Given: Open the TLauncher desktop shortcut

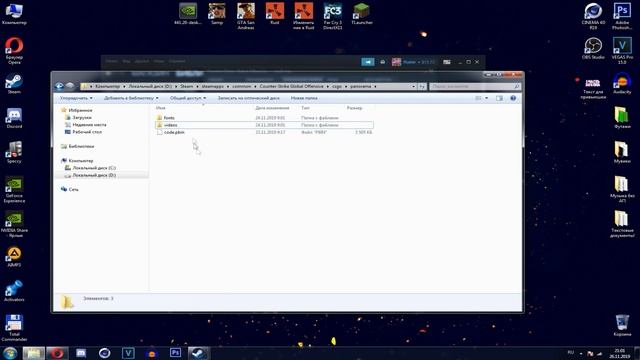Looking at the screenshot, I should coord(362,14).
